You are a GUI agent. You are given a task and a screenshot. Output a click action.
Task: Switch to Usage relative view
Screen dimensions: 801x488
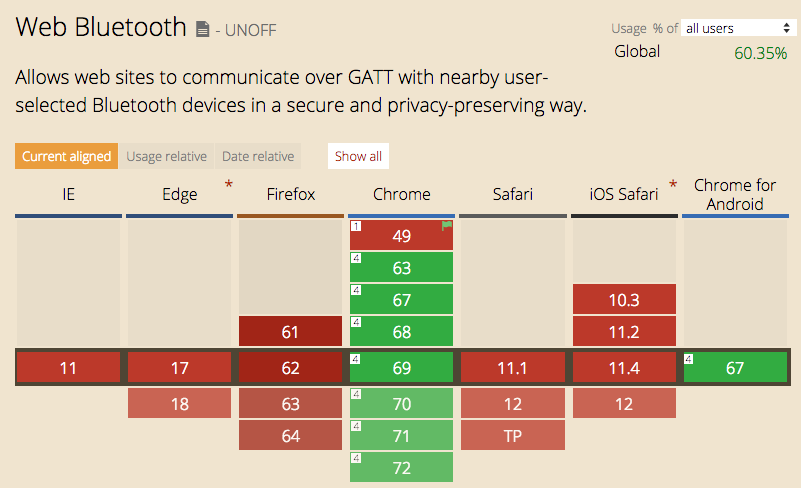click(167, 156)
